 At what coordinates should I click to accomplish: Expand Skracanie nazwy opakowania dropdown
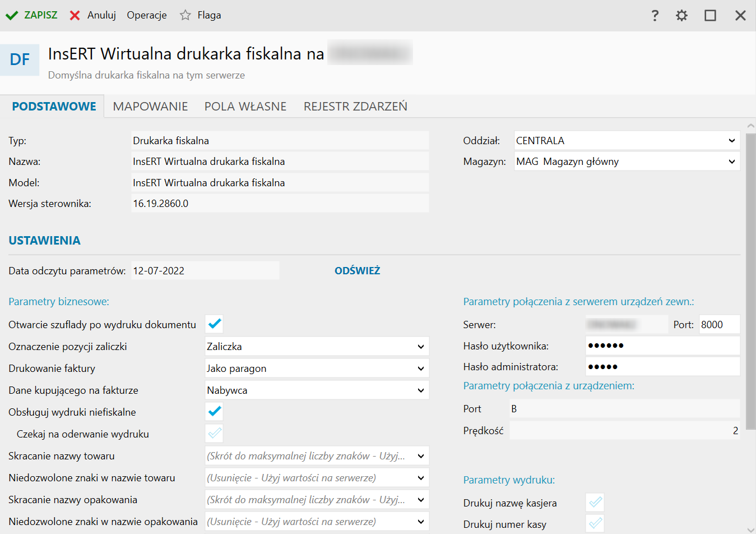[317, 500]
